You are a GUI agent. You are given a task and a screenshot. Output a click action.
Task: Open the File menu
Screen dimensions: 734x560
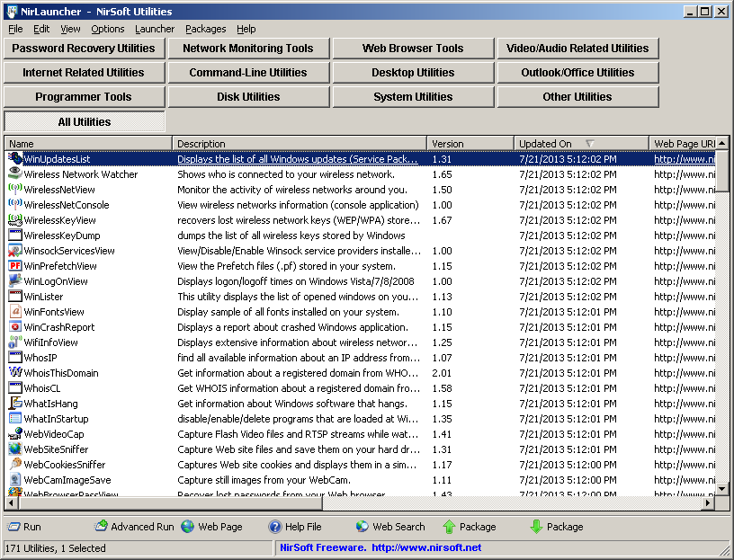pyautogui.click(x=15, y=29)
